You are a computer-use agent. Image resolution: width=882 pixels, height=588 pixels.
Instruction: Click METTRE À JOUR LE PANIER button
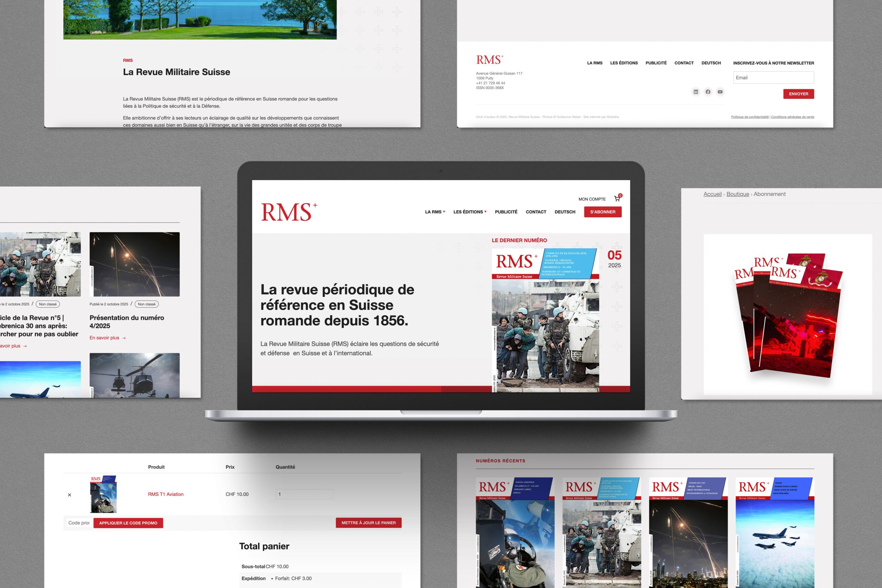(x=368, y=523)
